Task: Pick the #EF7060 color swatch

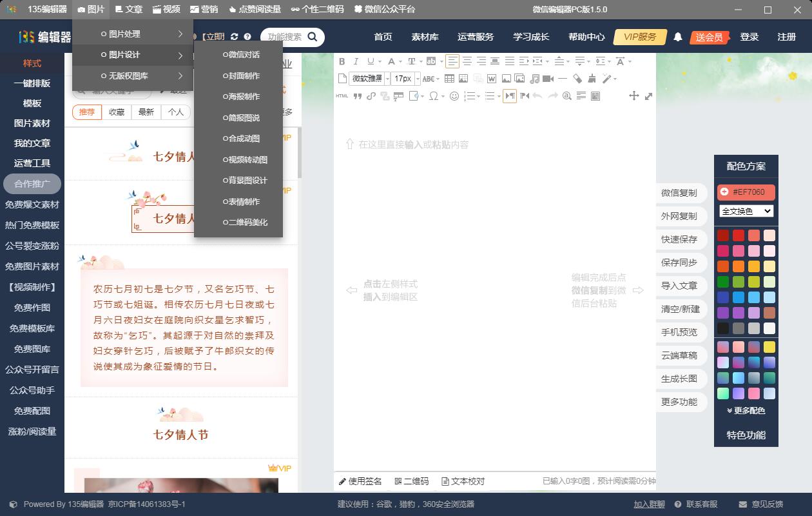Action: click(746, 192)
